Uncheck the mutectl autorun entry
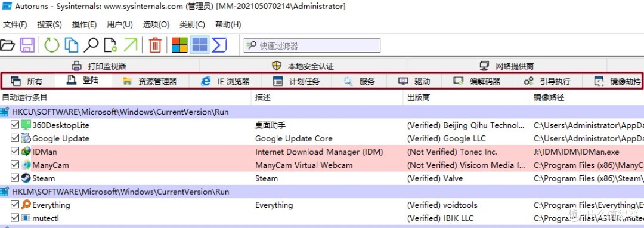Viewport: 644px width, 228px height. tap(15, 218)
